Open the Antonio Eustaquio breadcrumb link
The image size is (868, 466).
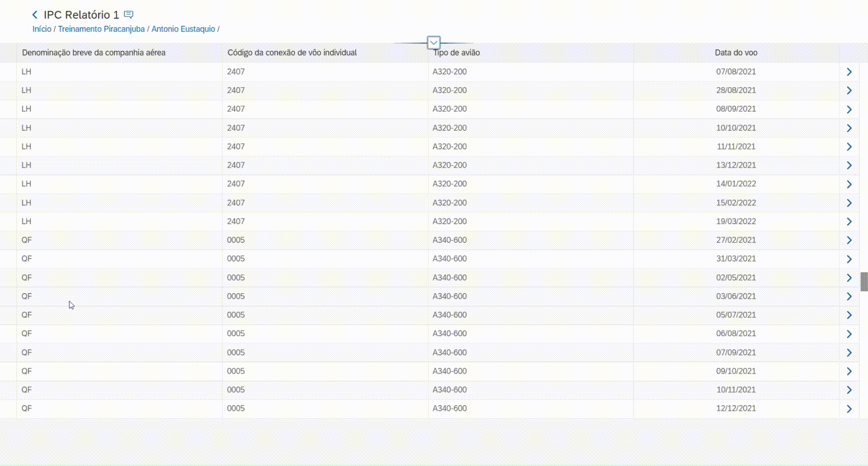click(x=183, y=29)
